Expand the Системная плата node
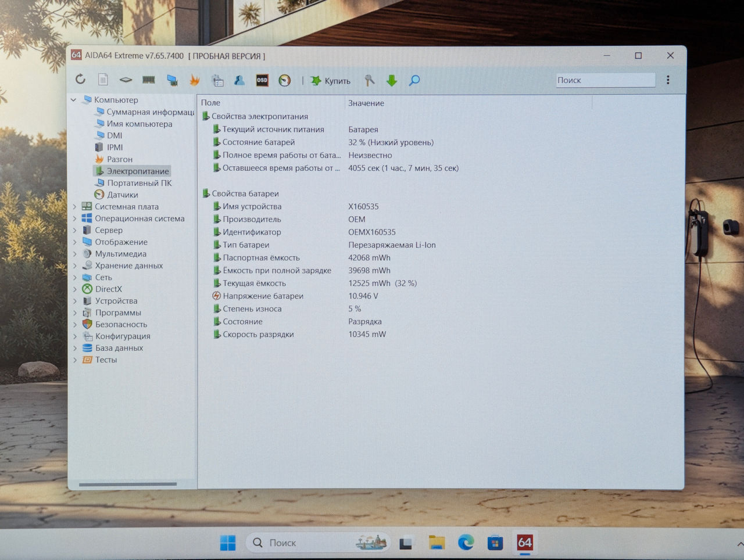Image resolution: width=744 pixels, height=560 pixels. click(x=75, y=207)
